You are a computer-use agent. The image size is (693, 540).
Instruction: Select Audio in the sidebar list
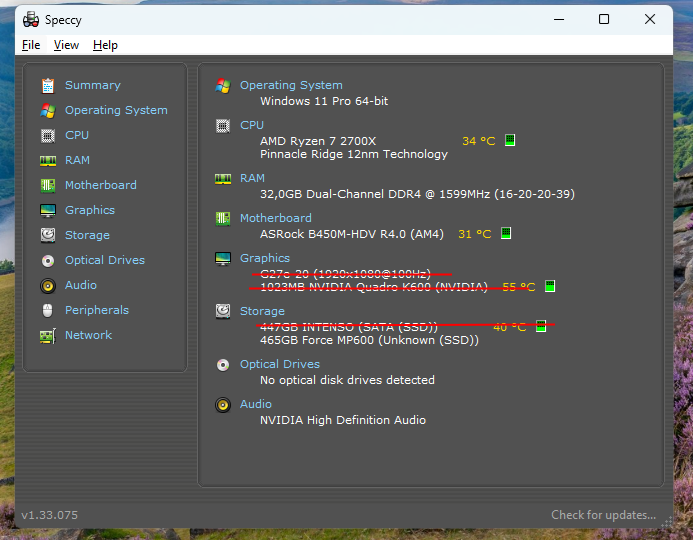click(81, 285)
